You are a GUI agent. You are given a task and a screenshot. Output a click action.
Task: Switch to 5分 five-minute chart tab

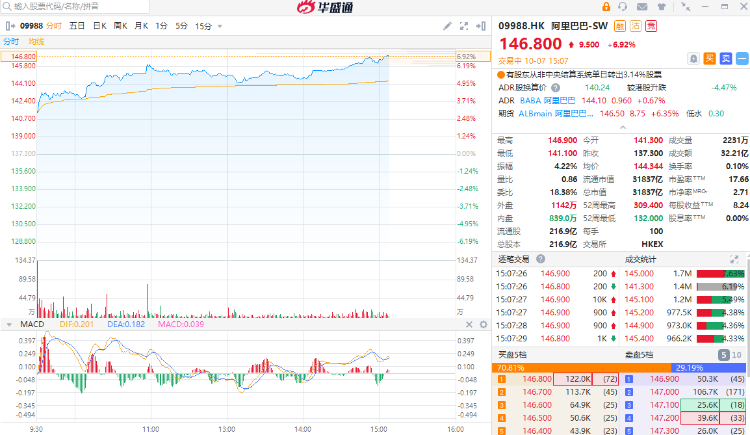coord(181,26)
